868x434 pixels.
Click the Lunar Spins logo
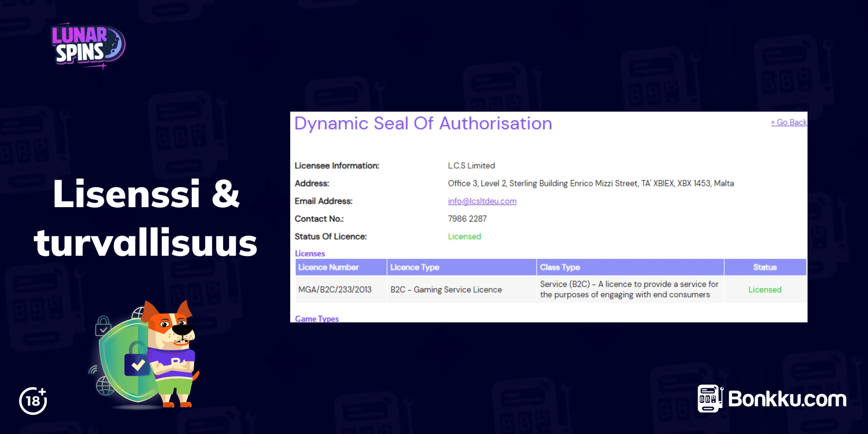tap(88, 46)
